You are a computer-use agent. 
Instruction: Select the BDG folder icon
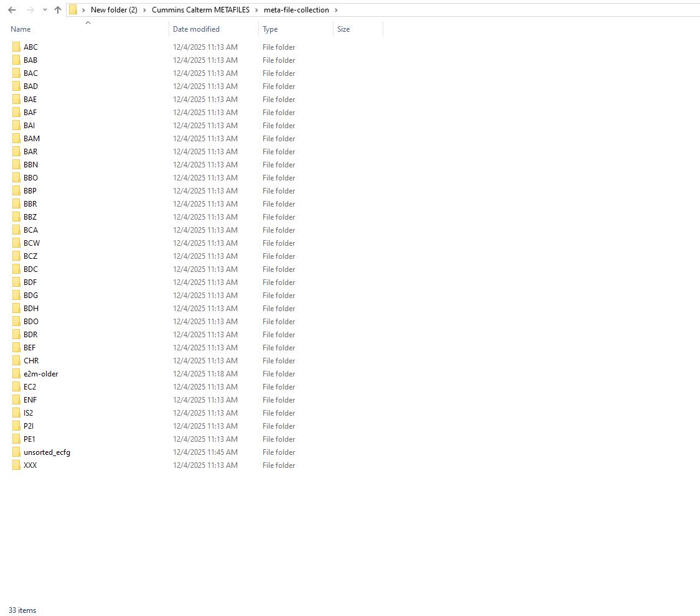[17, 295]
